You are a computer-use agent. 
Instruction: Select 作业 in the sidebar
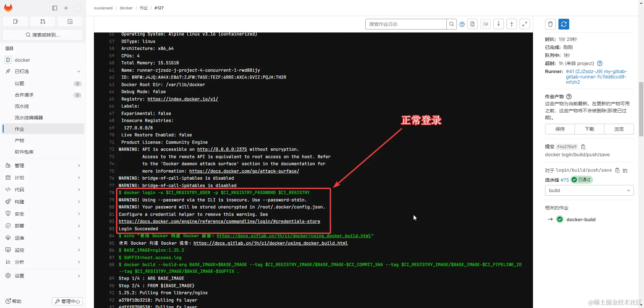click(x=43, y=129)
